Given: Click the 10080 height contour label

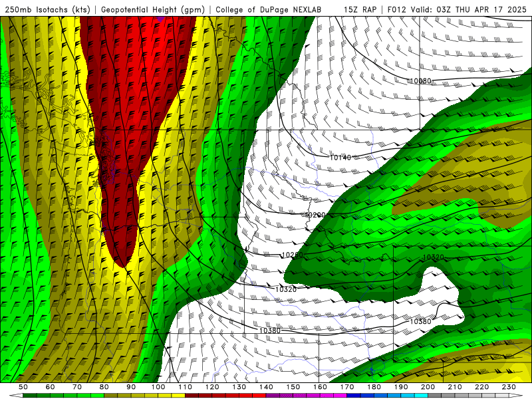Looking at the screenshot, I should click(x=421, y=81).
